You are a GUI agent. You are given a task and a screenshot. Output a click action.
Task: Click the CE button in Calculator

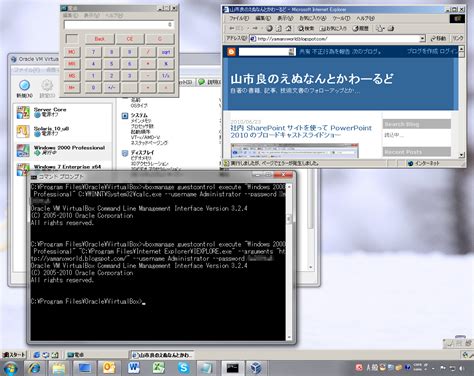(130, 39)
